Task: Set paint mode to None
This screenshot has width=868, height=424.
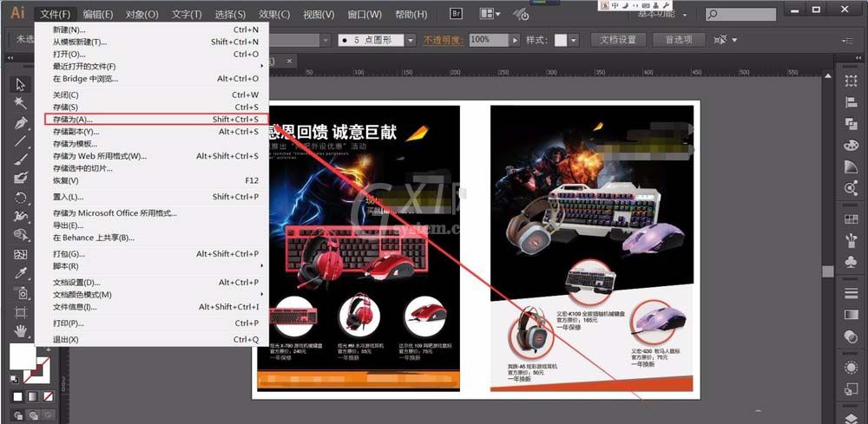Action: (48, 397)
